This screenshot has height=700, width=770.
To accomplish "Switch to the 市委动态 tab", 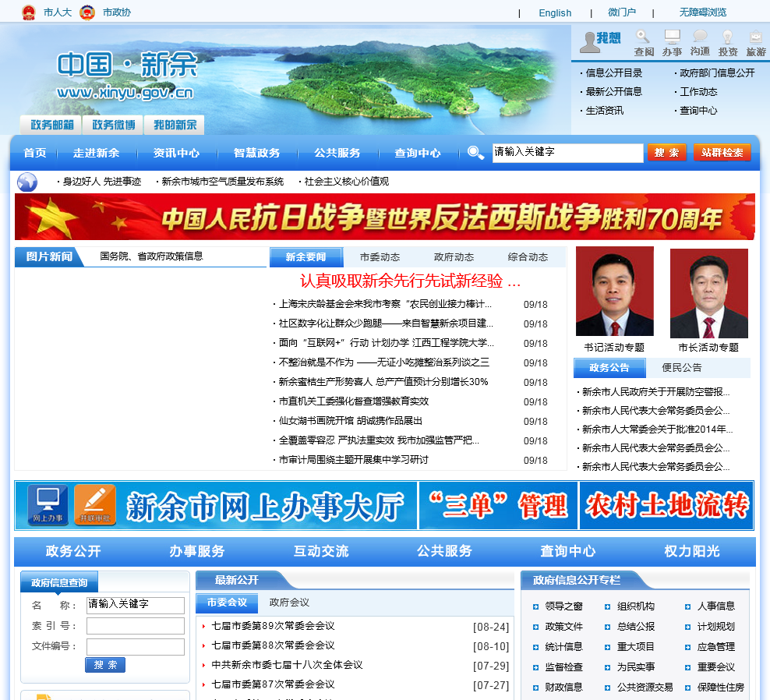I will coord(380,257).
